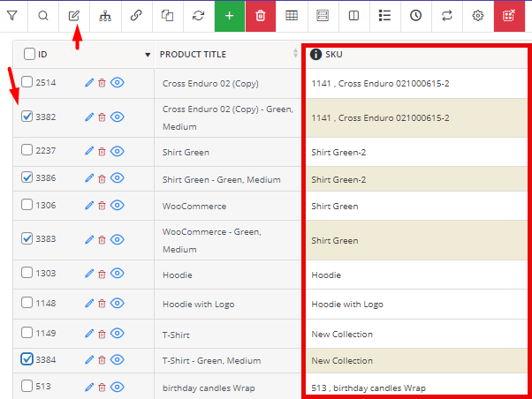The width and height of the screenshot is (532, 399).
Task: Check the box for product 1303
Action: coord(27,273)
